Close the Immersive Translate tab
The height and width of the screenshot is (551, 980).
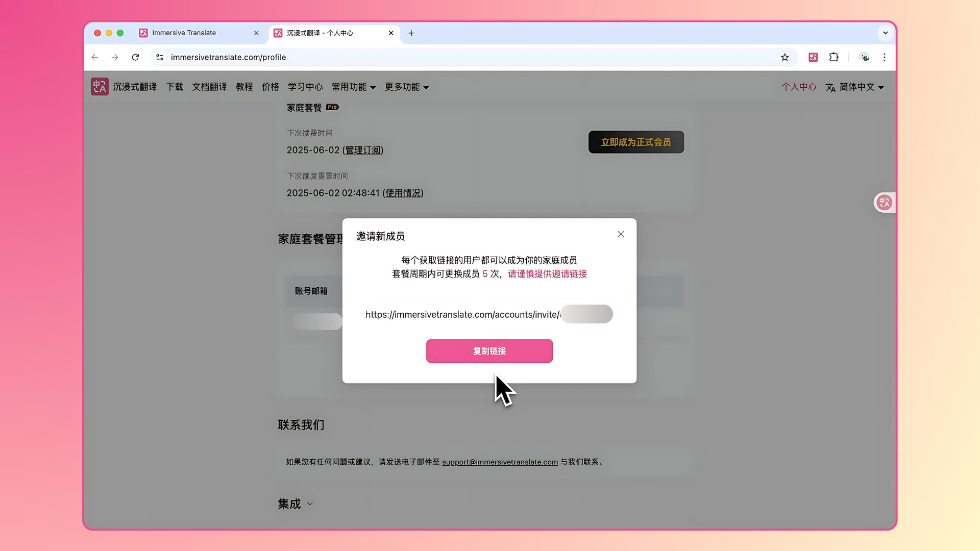[256, 33]
